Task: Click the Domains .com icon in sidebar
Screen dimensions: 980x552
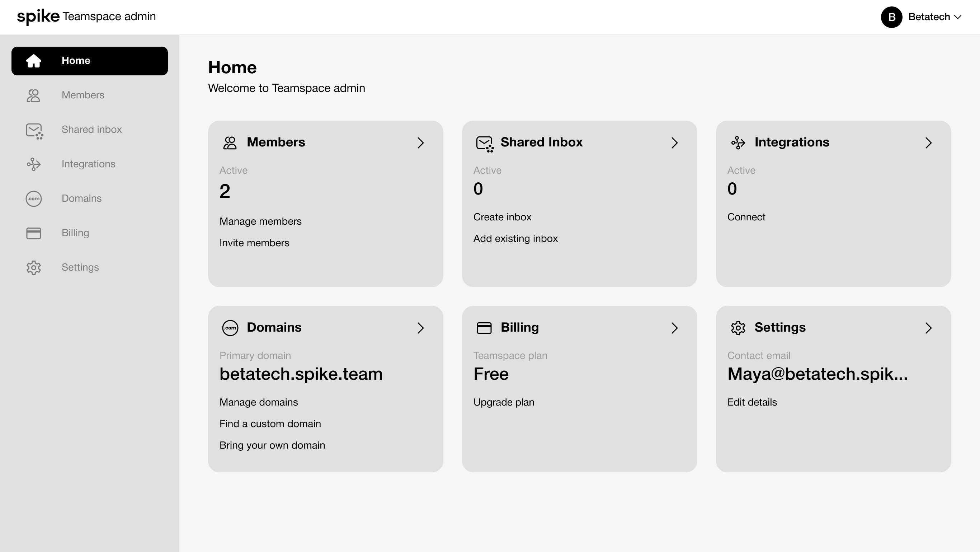Action: click(x=33, y=199)
